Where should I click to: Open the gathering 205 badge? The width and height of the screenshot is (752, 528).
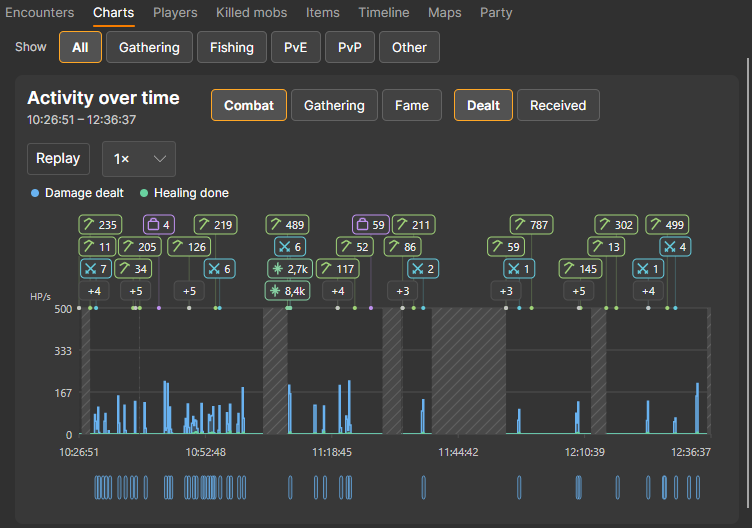(140, 246)
